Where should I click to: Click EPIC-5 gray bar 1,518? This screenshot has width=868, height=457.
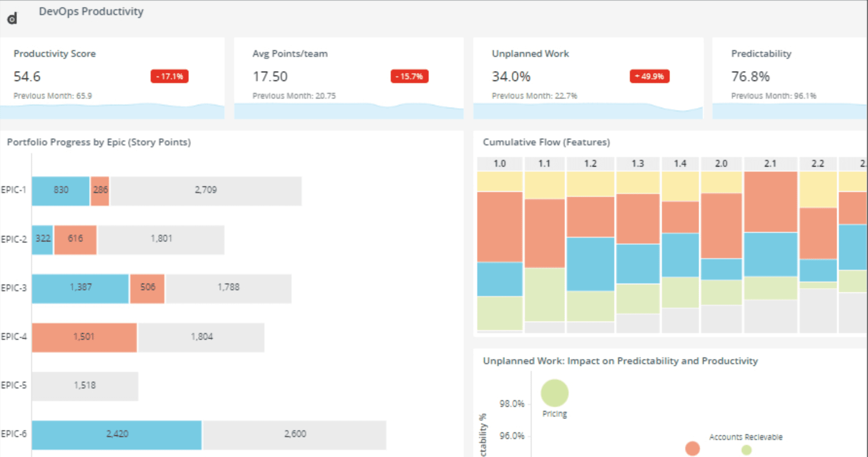pos(85,387)
